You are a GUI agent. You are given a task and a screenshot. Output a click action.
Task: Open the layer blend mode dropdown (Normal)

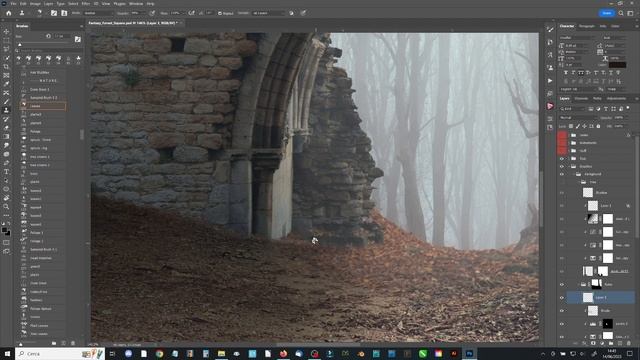(x=578, y=118)
